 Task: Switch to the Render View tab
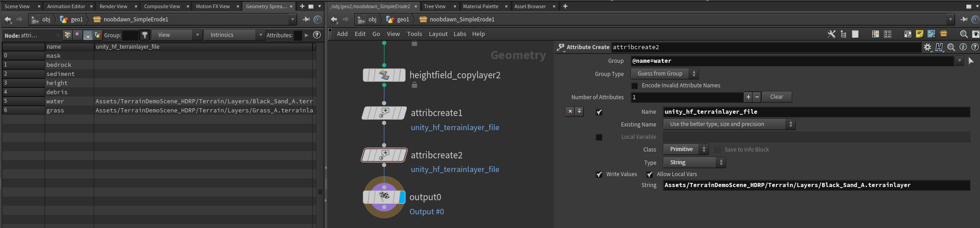pyautogui.click(x=114, y=6)
